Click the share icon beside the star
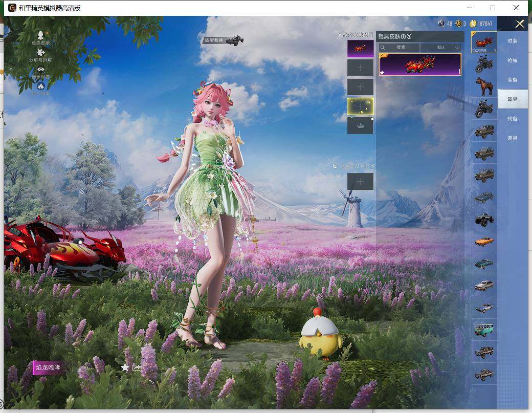 (x=137, y=367)
